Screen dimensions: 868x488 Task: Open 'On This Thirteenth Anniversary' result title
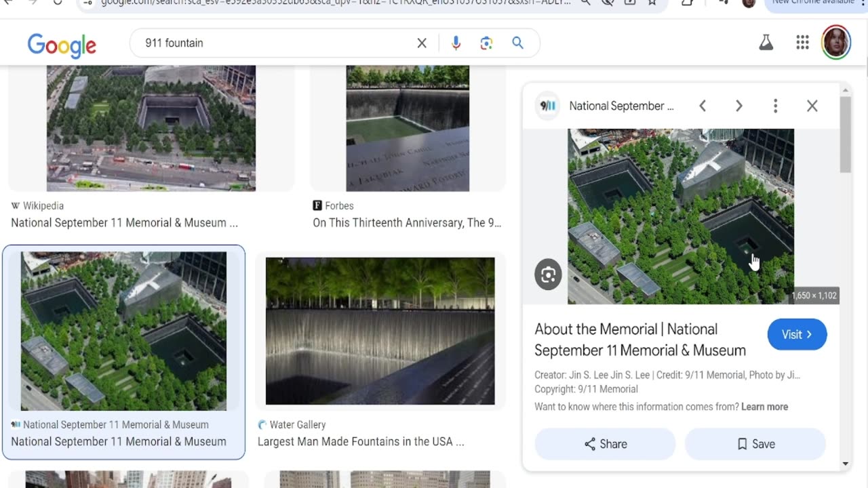tap(407, 222)
